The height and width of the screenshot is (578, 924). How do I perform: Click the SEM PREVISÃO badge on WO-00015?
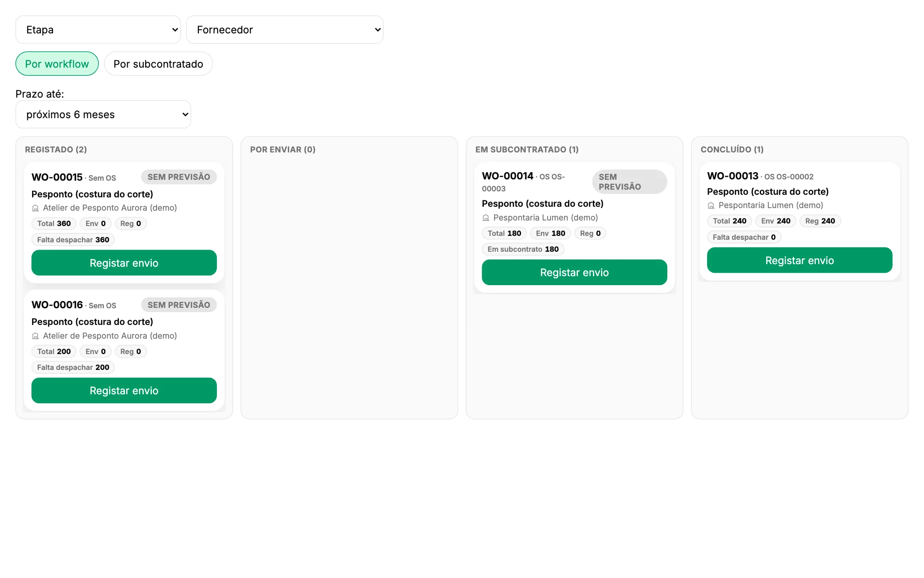pos(179,177)
